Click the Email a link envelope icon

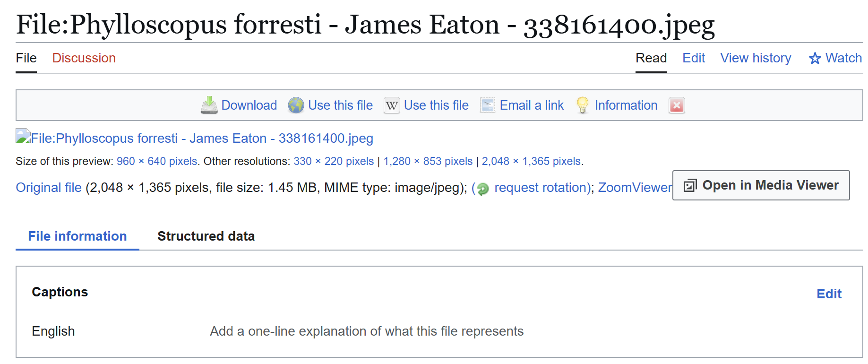[487, 105]
